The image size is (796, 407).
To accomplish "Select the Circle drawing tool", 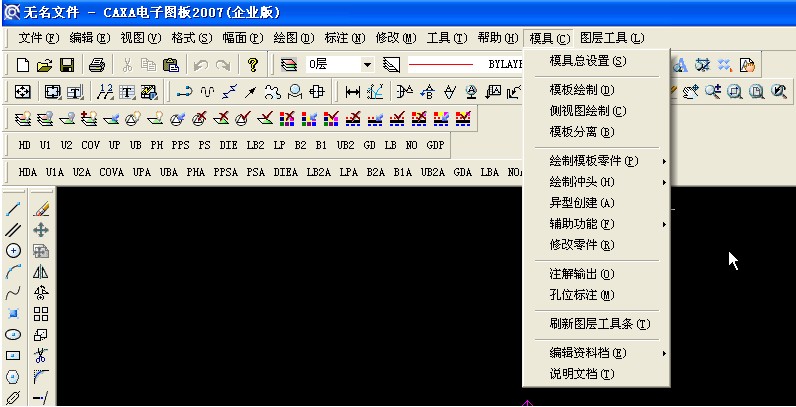I will (13, 251).
